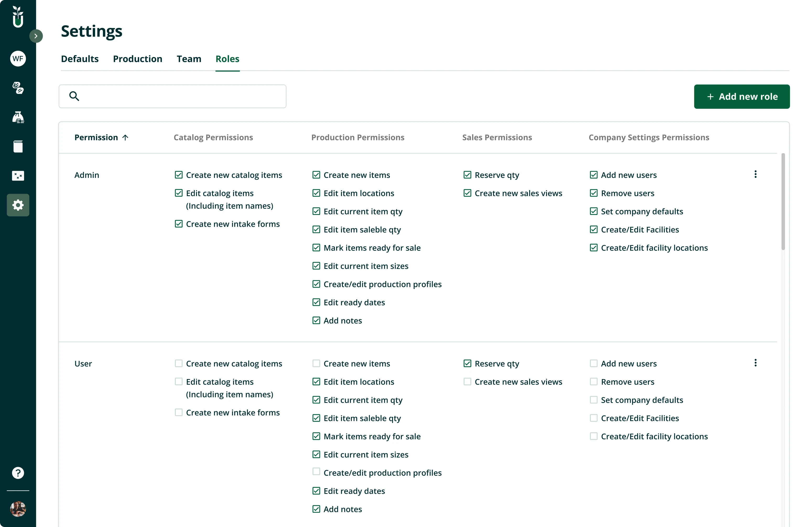This screenshot has width=812, height=527.
Task: Click the search magnifier icon
Action: tap(74, 96)
